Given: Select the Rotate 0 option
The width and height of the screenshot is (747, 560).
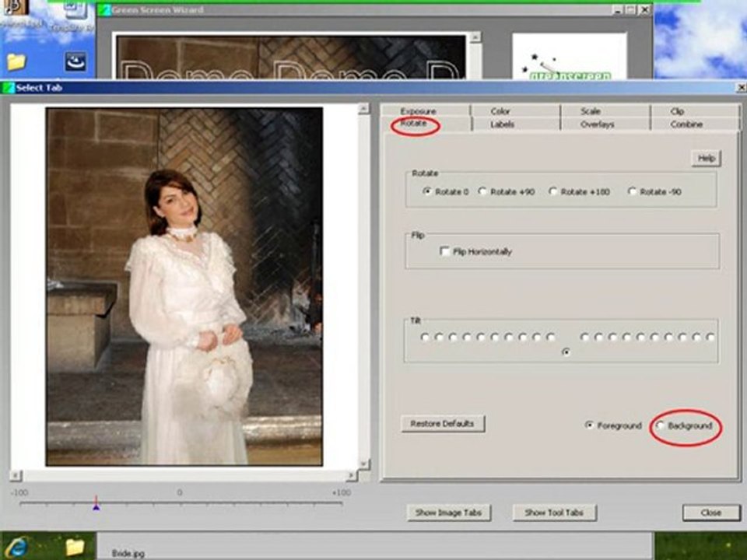Looking at the screenshot, I should [x=427, y=191].
